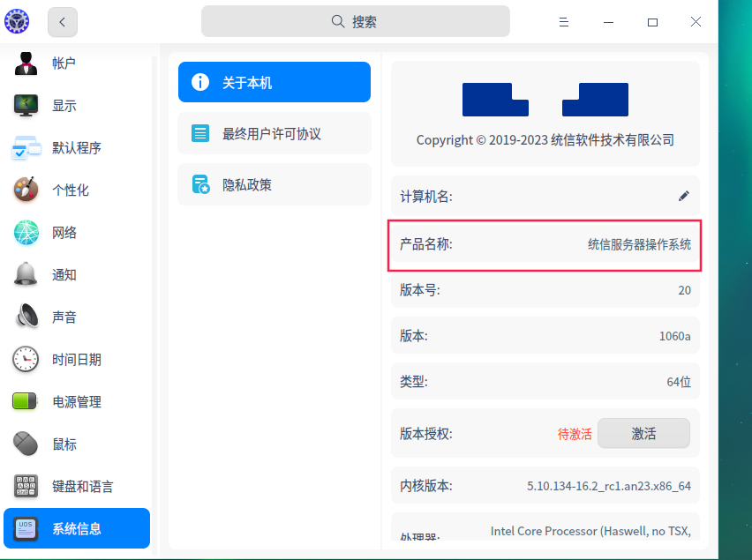Select Keyboard and Language (键盘和语言) icon
The image size is (752, 560).
point(26,487)
